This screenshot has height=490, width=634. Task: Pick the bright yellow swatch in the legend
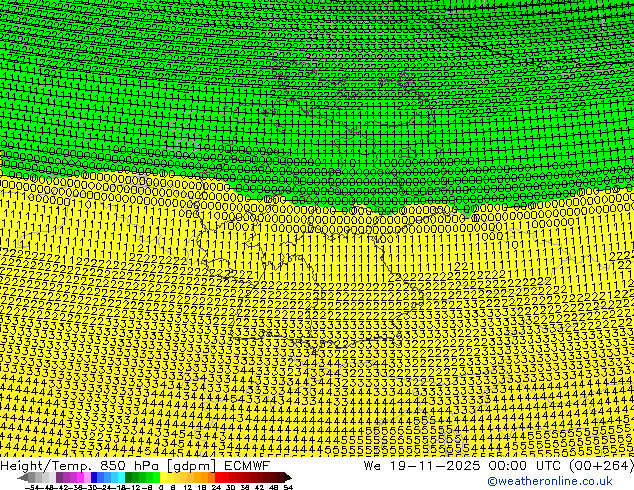point(163,477)
